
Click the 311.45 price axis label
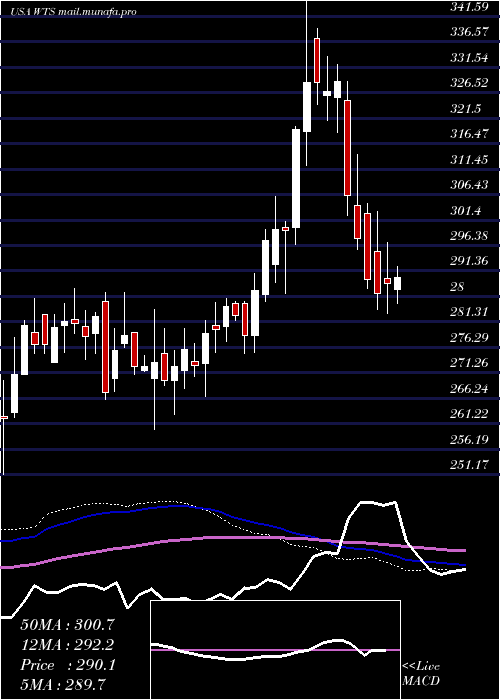467,159
